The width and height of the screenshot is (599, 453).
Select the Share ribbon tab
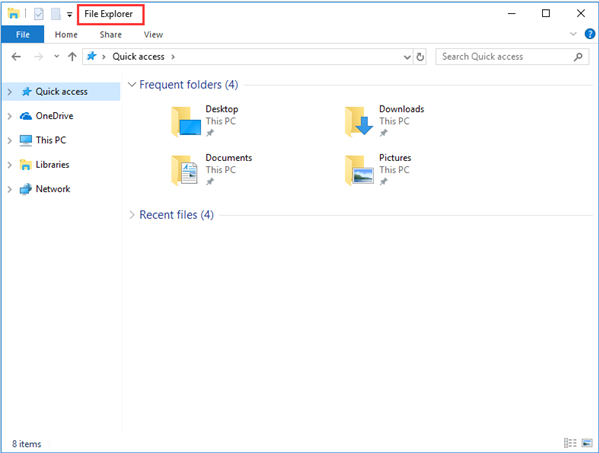pos(110,35)
